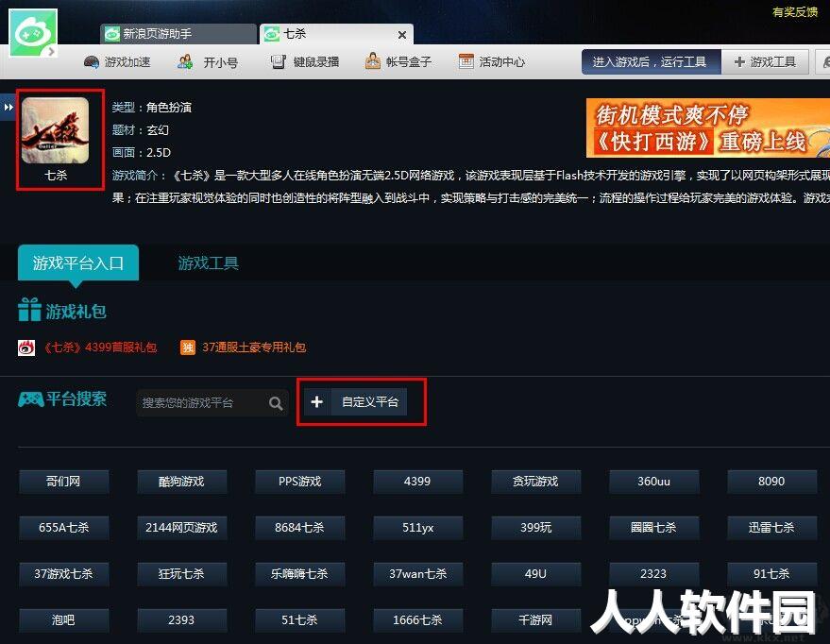Click 自定义平台 button label
The width and height of the screenshot is (830, 644).
(370, 402)
